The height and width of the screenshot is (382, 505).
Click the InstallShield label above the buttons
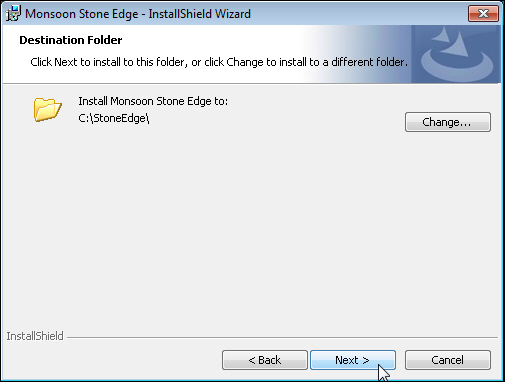[x=35, y=336]
